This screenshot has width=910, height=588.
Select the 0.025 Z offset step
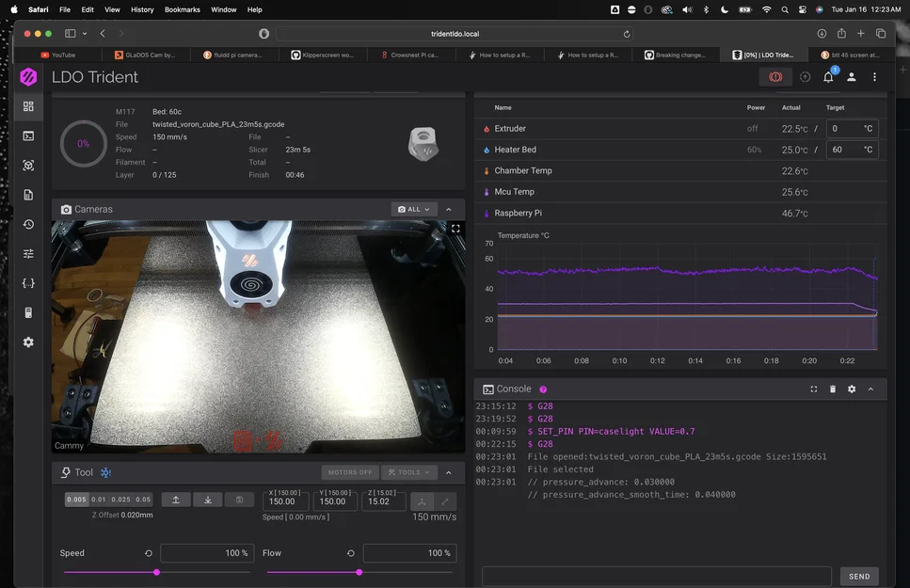tap(120, 500)
